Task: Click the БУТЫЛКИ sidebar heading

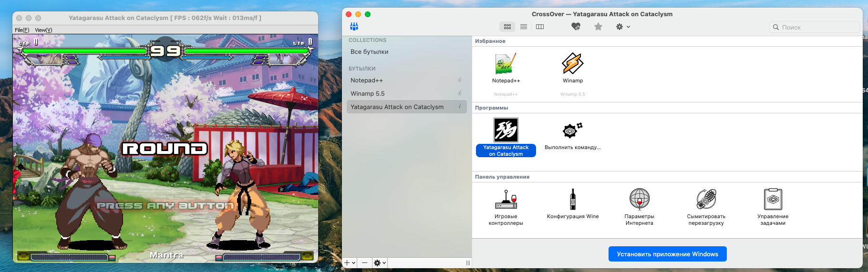Action: (362, 69)
